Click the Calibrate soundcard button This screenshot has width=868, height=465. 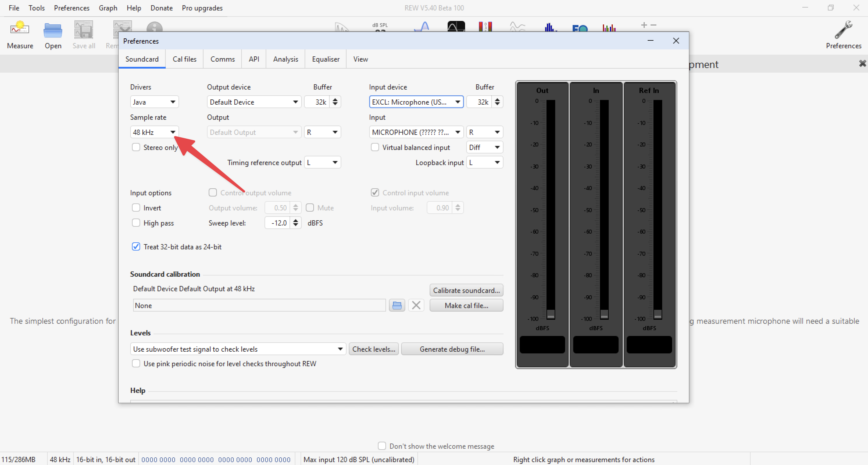click(x=466, y=290)
